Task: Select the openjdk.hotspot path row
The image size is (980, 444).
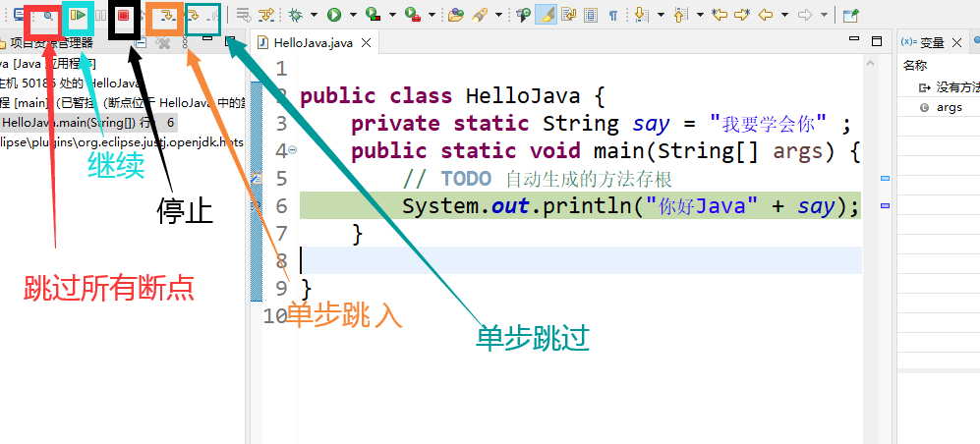Action: (x=122, y=142)
